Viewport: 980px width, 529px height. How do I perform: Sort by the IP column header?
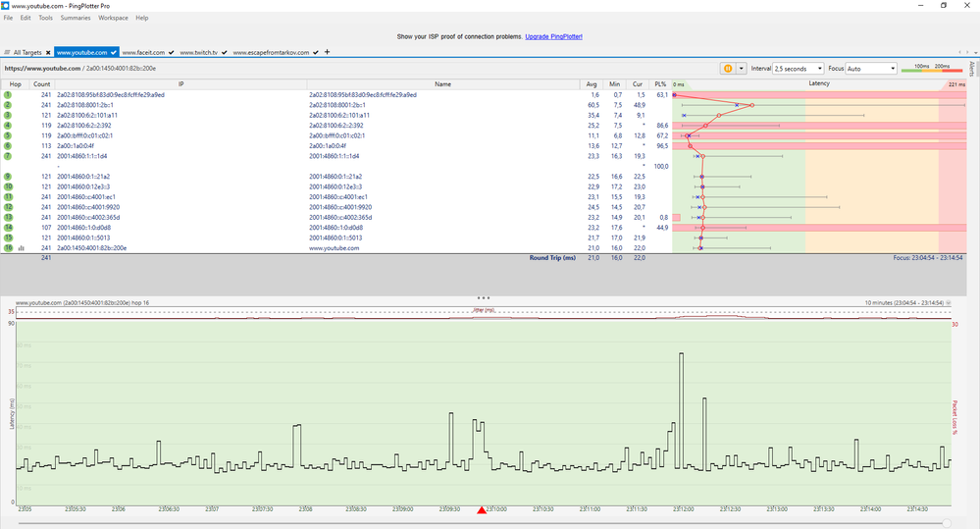point(181,83)
